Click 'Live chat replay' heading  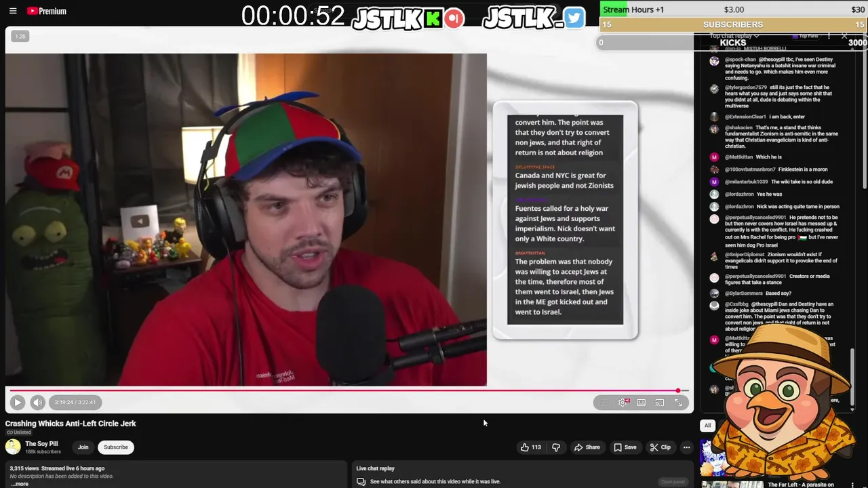(375, 468)
